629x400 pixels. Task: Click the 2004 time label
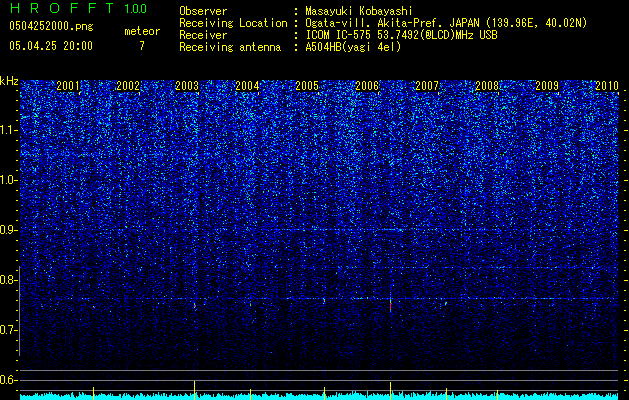tap(247, 85)
